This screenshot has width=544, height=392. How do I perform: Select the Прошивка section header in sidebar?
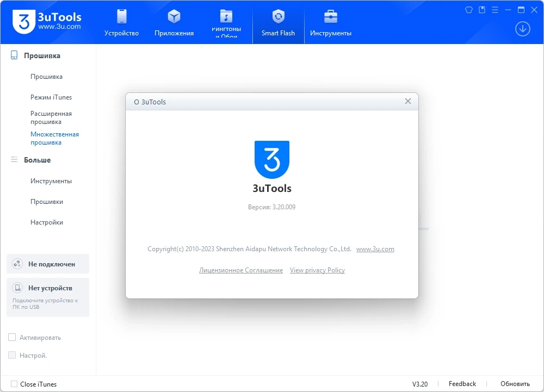pyautogui.click(x=42, y=55)
